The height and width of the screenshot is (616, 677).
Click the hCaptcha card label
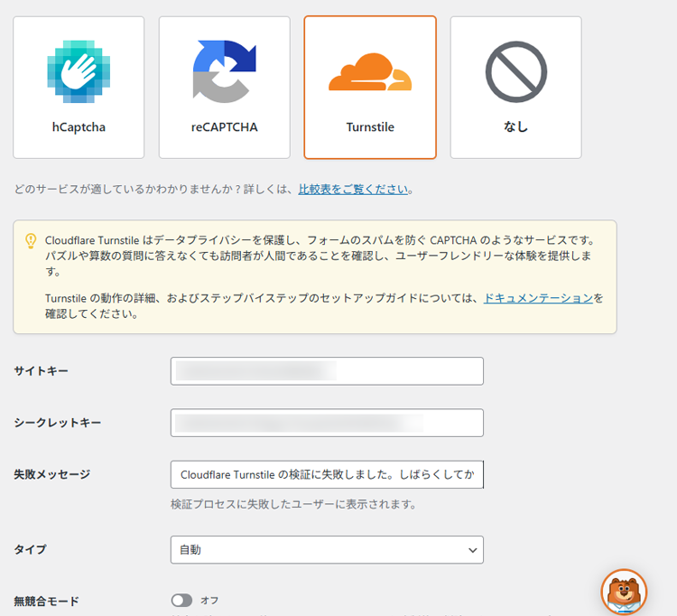coord(79,127)
